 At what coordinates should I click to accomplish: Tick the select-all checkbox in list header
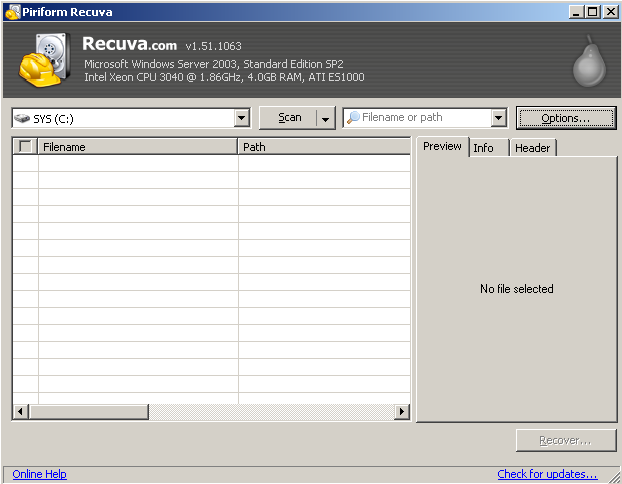click(x=25, y=147)
